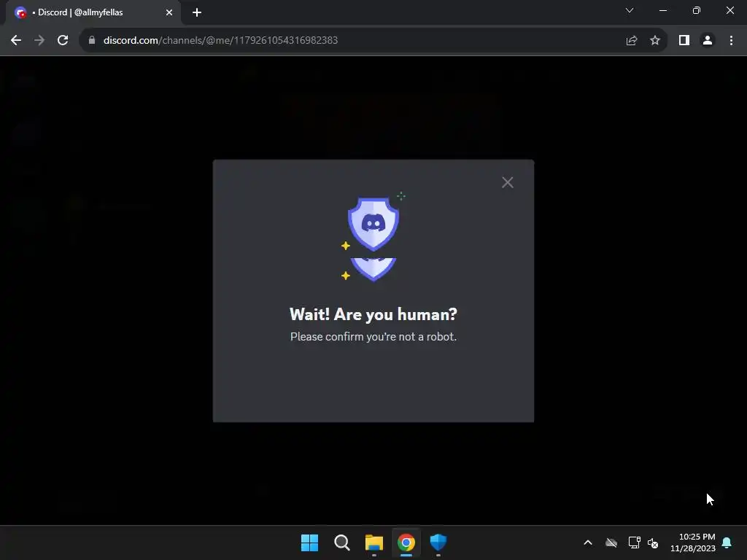
Task: Open the muted volume tray icon
Action: coord(653,542)
